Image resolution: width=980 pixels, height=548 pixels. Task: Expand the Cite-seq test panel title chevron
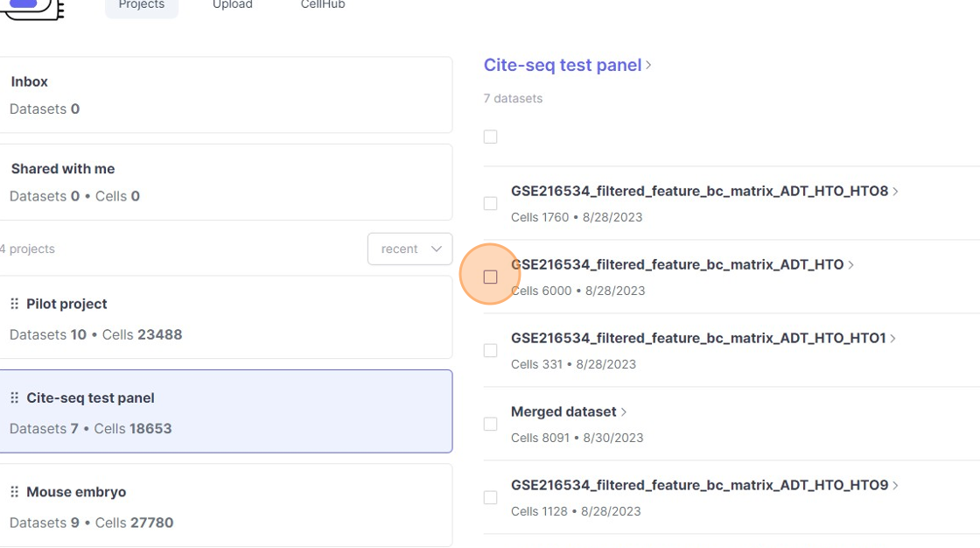pyautogui.click(x=648, y=66)
